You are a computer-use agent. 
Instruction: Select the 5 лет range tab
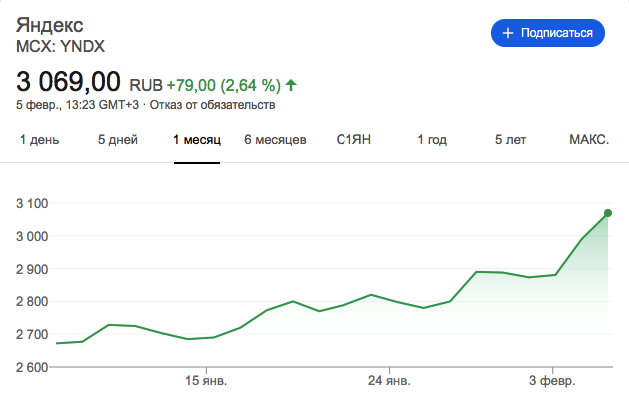pos(510,140)
